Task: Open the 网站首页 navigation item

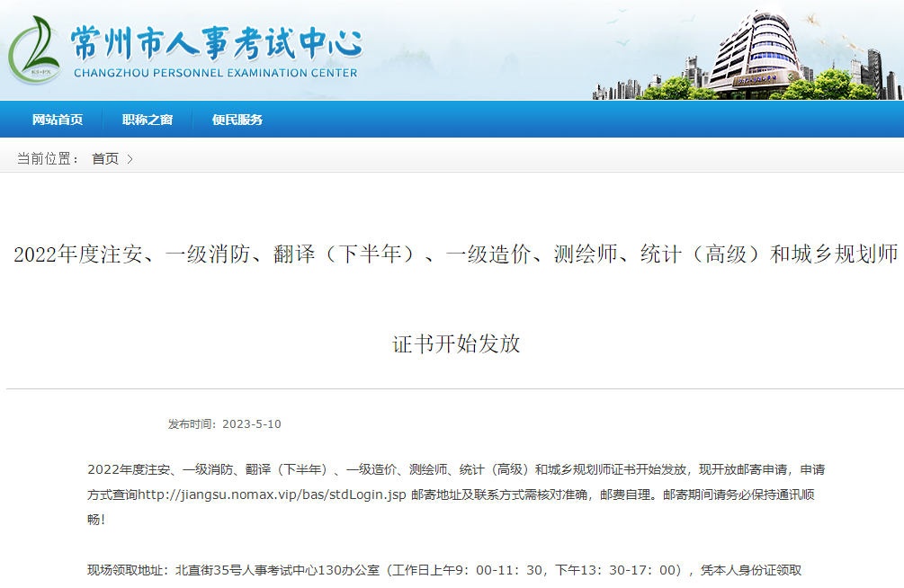Action: click(58, 120)
